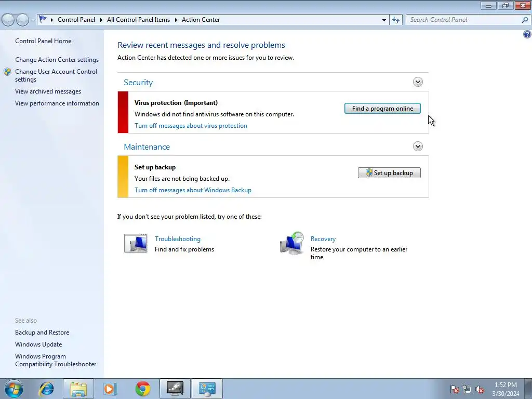Click the Maintenance section heading
This screenshot has width=532, height=399.
click(x=147, y=147)
